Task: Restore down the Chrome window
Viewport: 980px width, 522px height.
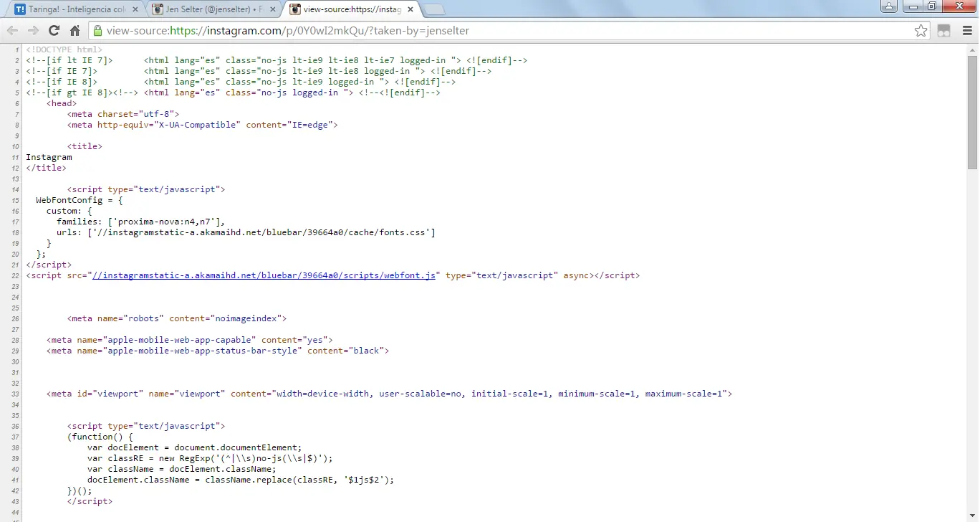Action: (x=932, y=6)
